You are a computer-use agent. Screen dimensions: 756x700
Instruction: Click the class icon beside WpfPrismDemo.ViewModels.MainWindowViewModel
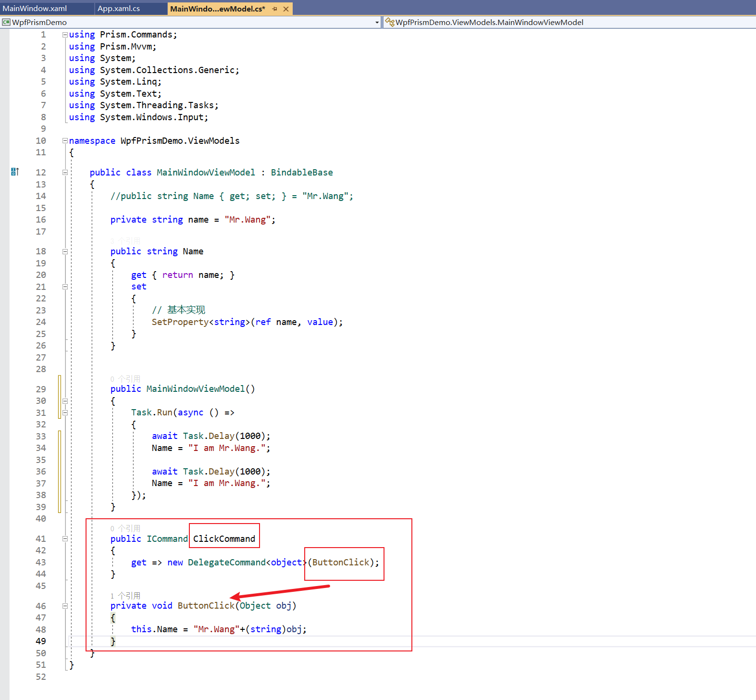tap(390, 22)
